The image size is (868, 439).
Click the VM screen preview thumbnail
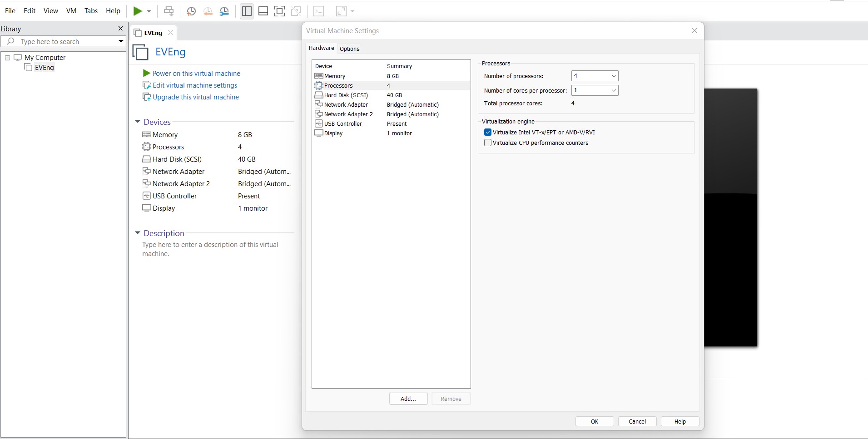point(731,217)
